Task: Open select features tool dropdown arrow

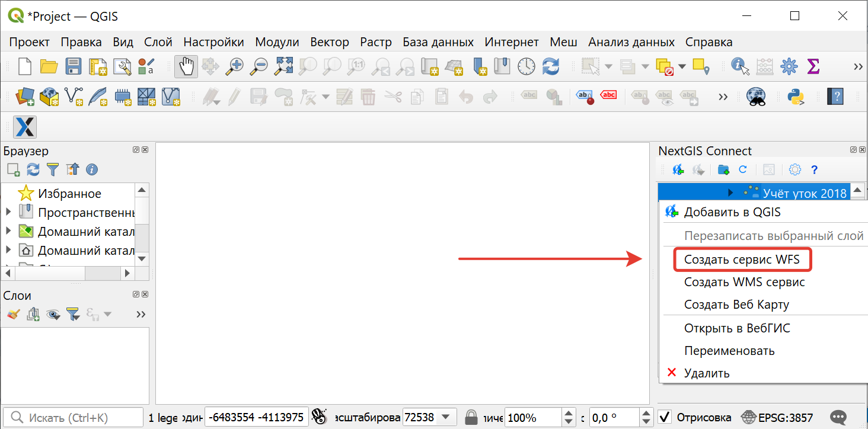Action: click(x=608, y=66)
